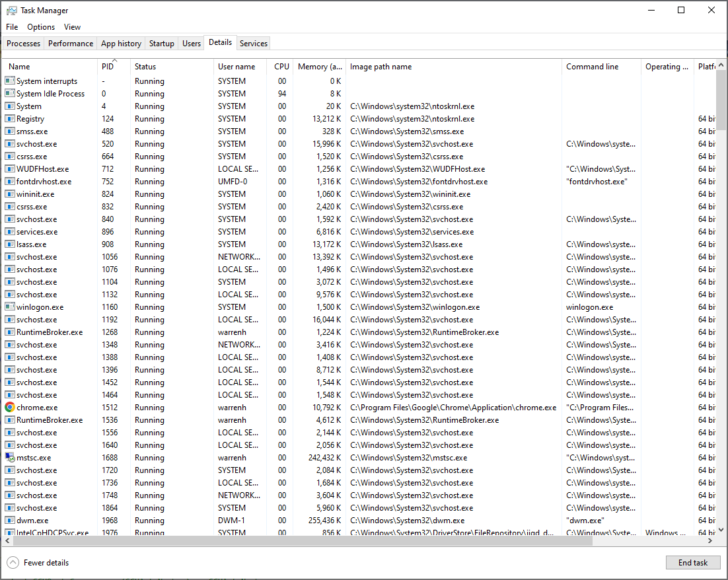This screenshot has width=728, height=580.
Task: Click the chrome.exe image path cell
Action: [x=453, y=407]
